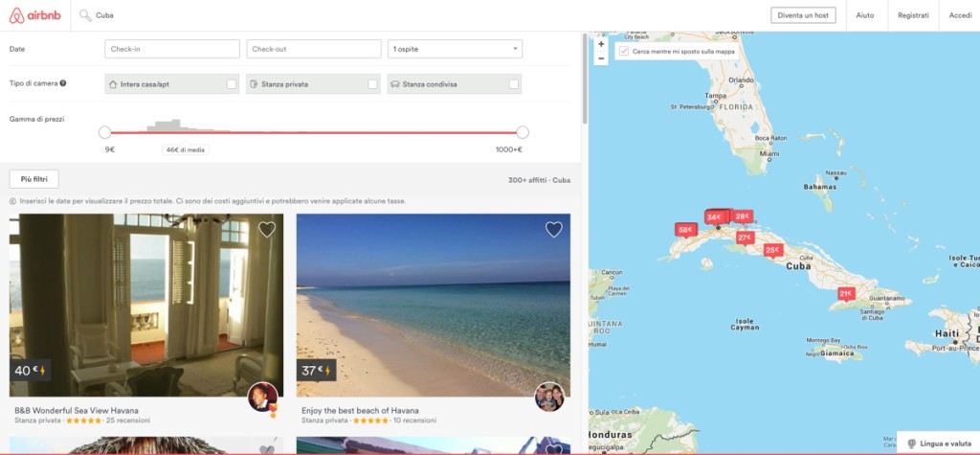Open host avatar of B&B Wonderful Sea View
The image size is (980, 455).
pos(263,397)
